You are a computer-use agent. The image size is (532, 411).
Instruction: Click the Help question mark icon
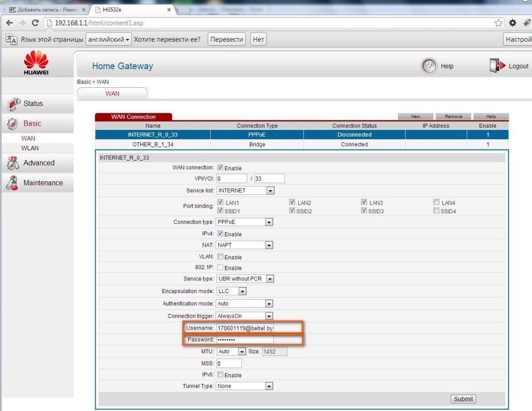coord(429,66)
